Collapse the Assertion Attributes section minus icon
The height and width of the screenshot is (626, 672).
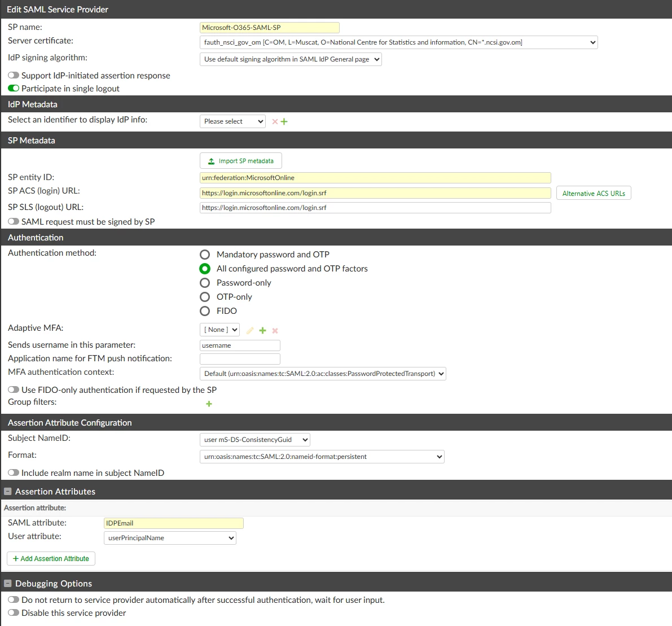click(x=8, y=491)
